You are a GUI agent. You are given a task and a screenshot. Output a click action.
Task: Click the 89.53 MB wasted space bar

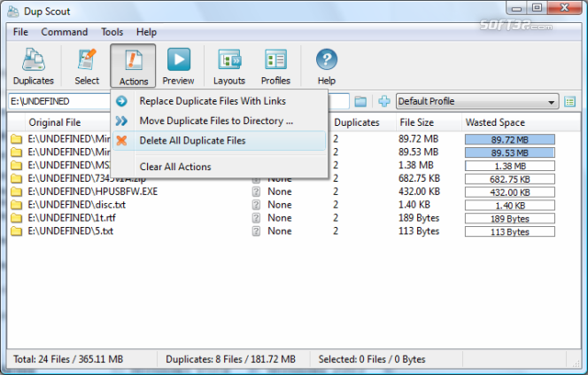tap(509, 152)
